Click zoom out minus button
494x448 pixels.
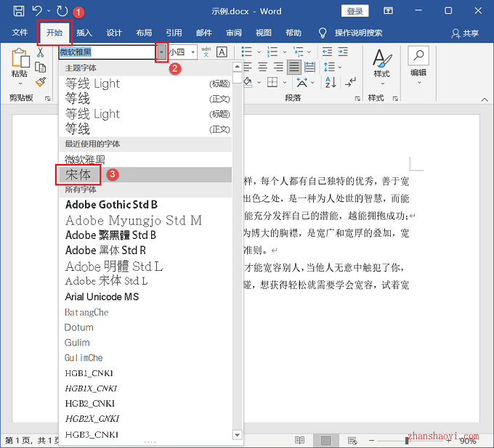coord(372,440)
